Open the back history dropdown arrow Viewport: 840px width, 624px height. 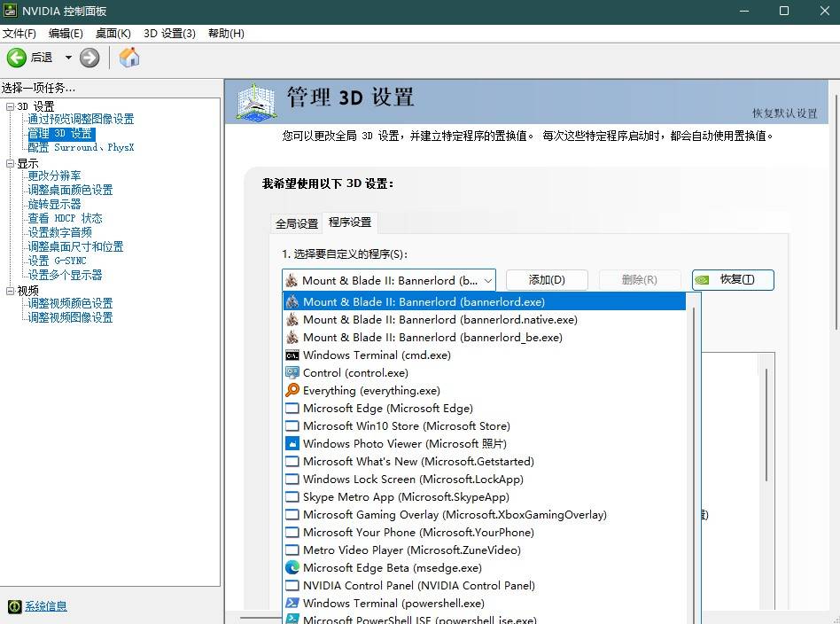(68, 58)
